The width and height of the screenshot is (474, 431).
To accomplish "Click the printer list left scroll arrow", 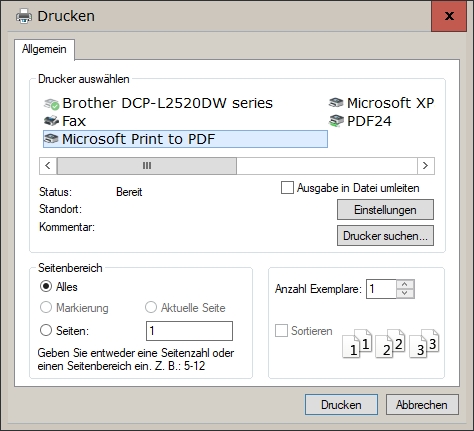I will pyautogui.click(x=48, y=166).
